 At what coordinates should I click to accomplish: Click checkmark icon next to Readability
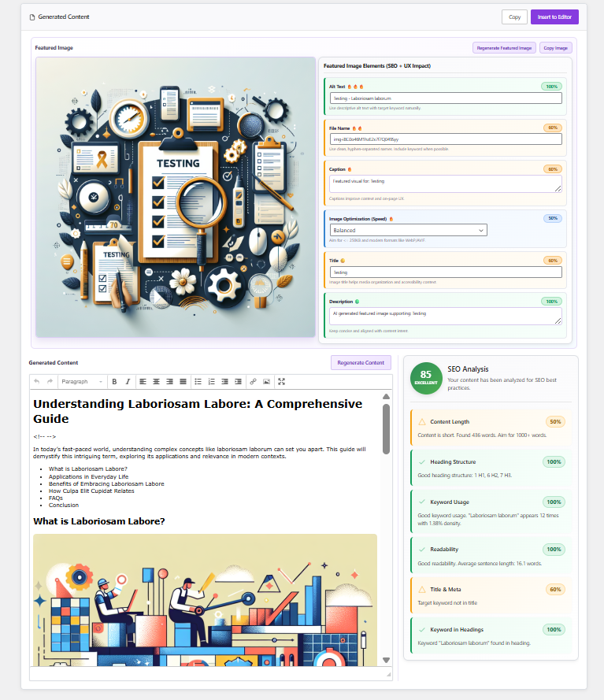422,550
